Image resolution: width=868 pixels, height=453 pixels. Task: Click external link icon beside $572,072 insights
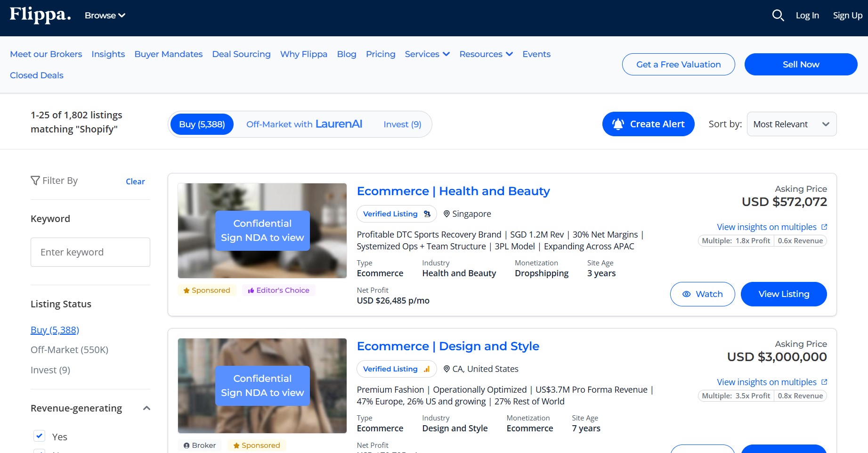point(824,227)
